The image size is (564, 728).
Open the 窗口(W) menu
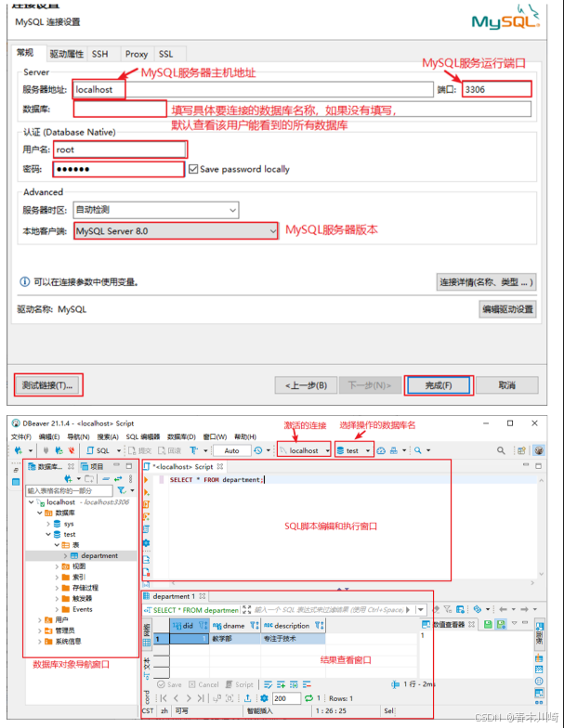[215, 436]
